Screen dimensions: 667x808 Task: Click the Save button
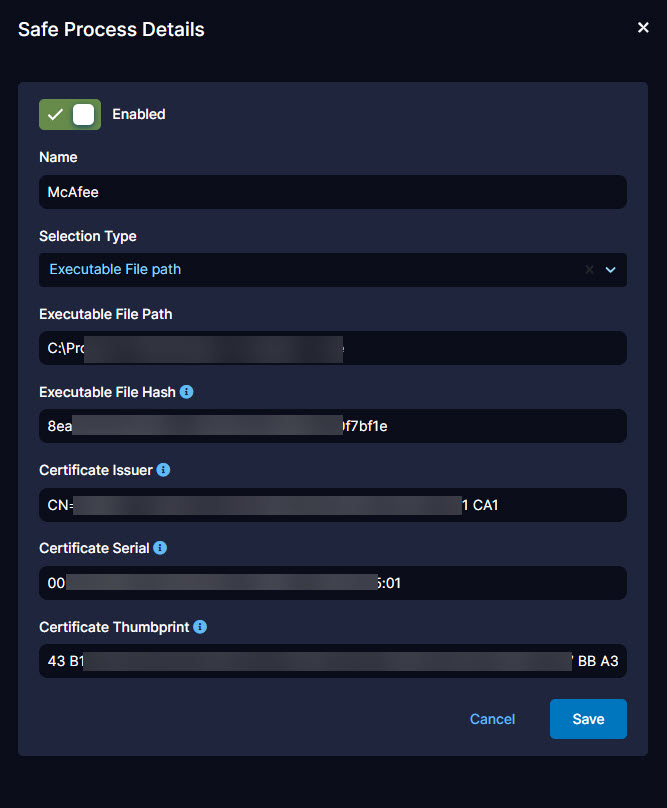[588, 719]
